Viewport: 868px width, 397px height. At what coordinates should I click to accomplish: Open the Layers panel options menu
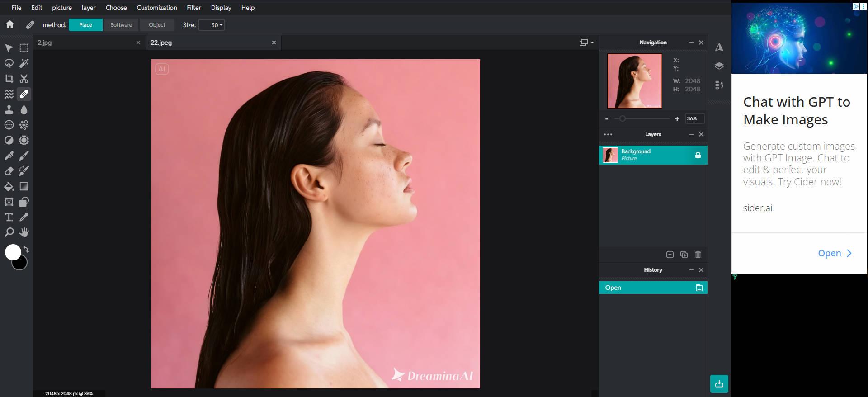608,134
